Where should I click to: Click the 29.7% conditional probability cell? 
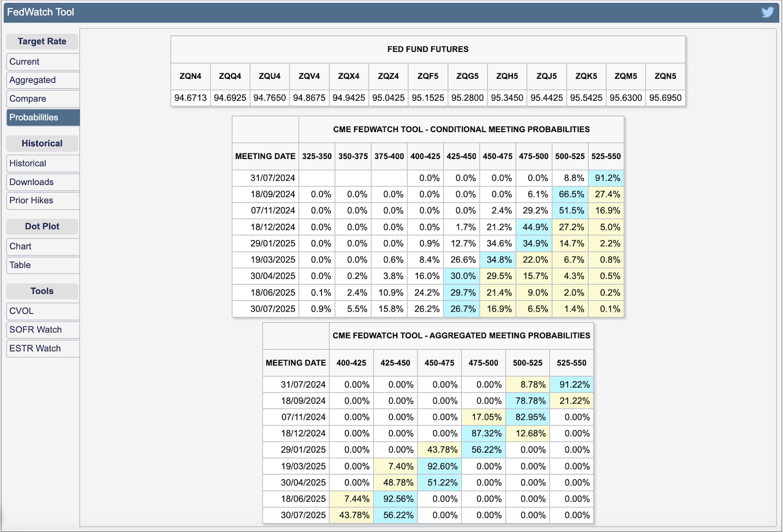click(461, 293)
